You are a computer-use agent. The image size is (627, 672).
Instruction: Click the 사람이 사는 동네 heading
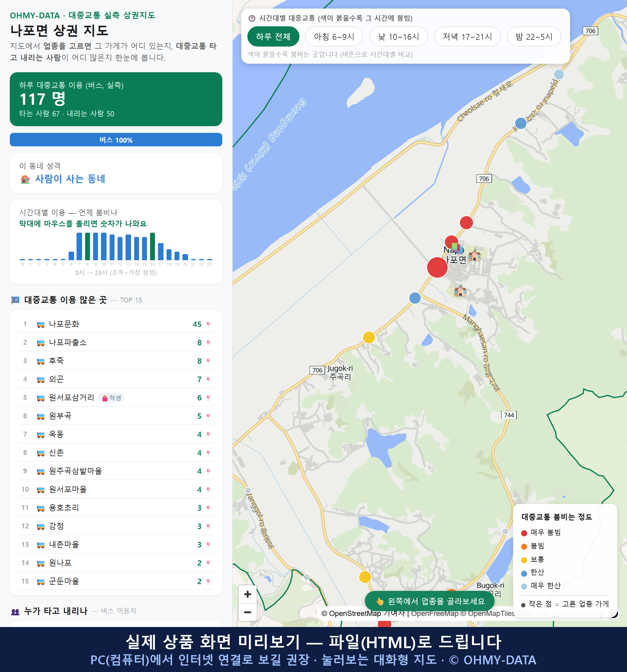pyautogui.click(x=70, y=179)
